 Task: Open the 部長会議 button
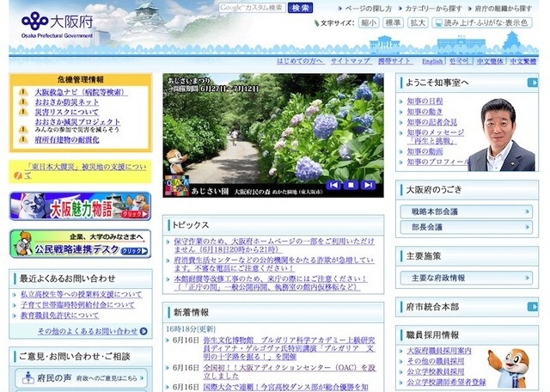pyautogui.click(x=466, y=227)
